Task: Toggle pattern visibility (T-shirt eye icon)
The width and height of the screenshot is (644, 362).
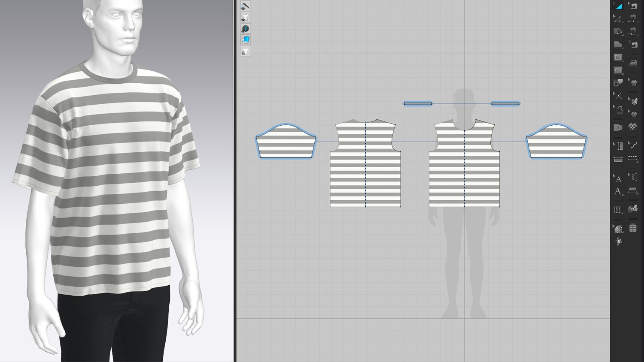Action: pos(245,18)
